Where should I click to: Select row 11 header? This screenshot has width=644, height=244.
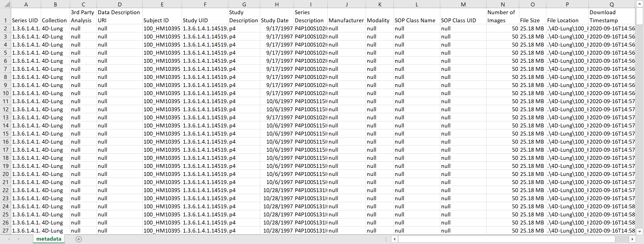coord(6,101)
